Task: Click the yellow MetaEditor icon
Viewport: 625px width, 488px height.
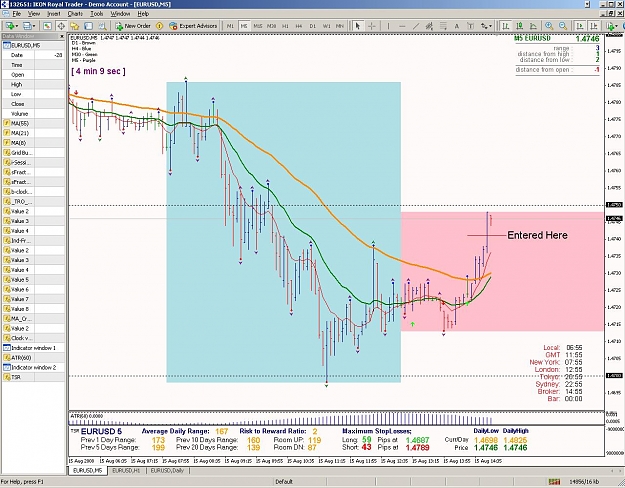Action: tap(159, 26)
